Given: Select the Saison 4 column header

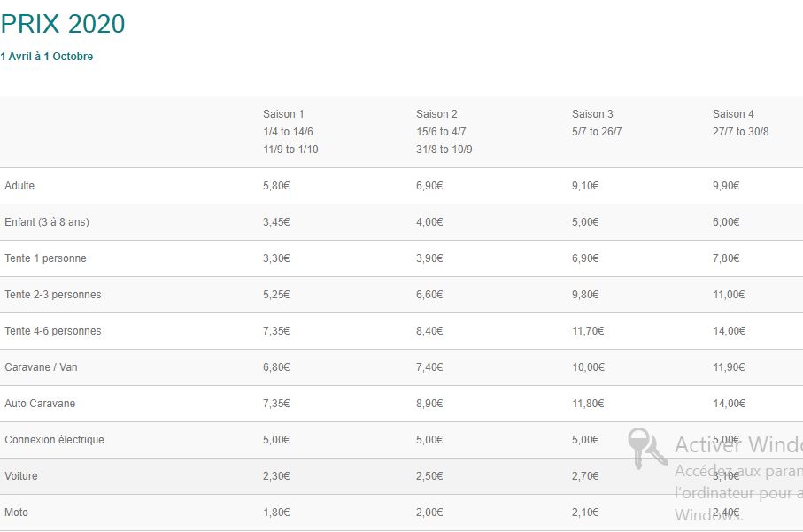Looking at the screenshot, I should 733,114.
